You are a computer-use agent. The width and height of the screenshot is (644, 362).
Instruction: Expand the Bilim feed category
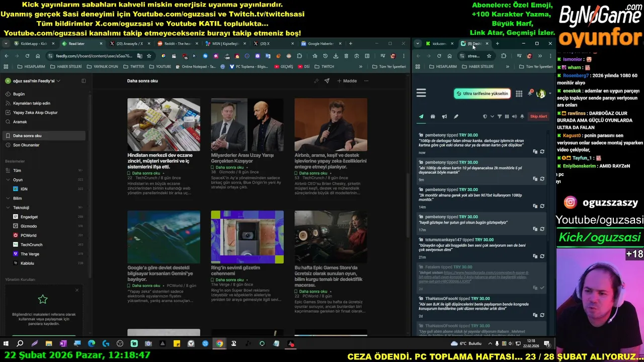click(8, 198)
